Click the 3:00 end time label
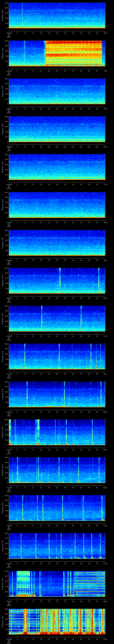Viewport: 114px width, 644px height. pyautogui.click(x=105, y=33)
